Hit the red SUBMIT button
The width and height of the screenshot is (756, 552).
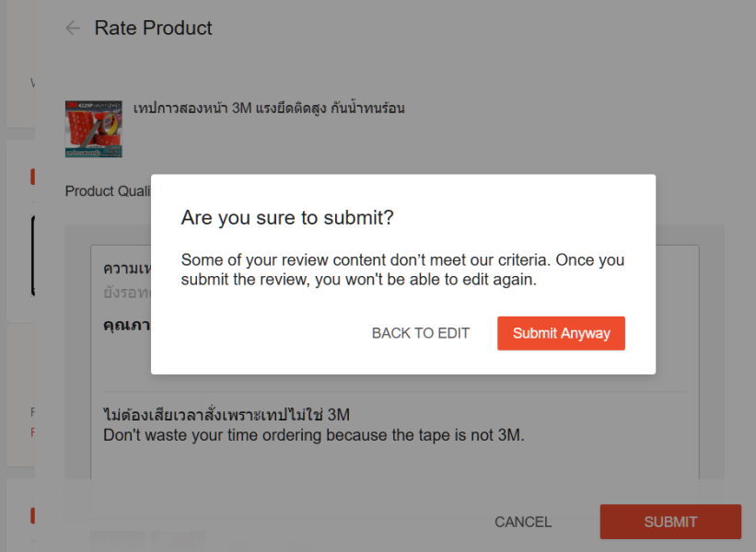pyautogui.click(x=670, y=522)
